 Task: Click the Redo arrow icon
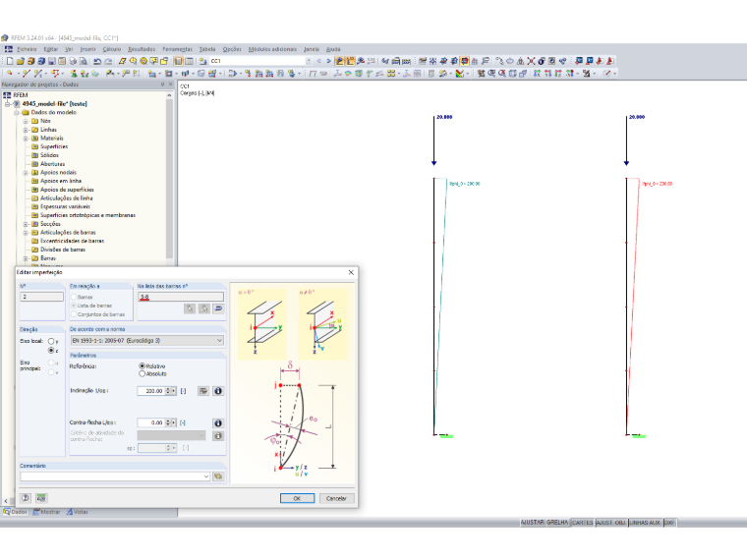[108, 61]
